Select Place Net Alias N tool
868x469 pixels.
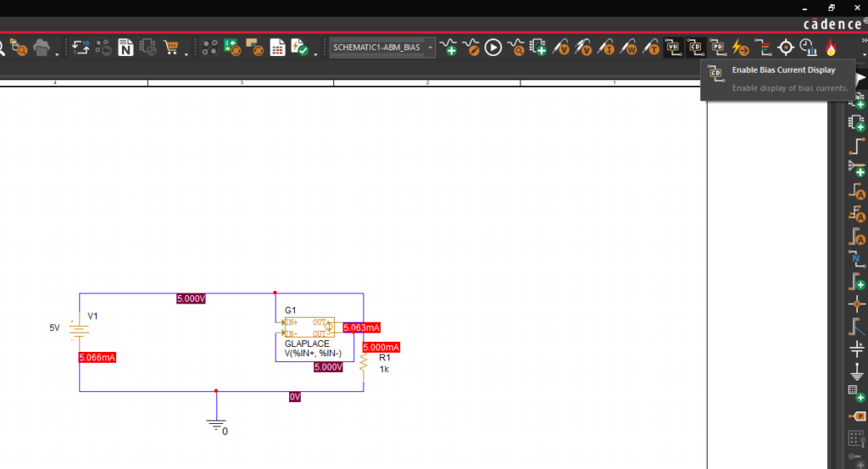tap(856, 260)
